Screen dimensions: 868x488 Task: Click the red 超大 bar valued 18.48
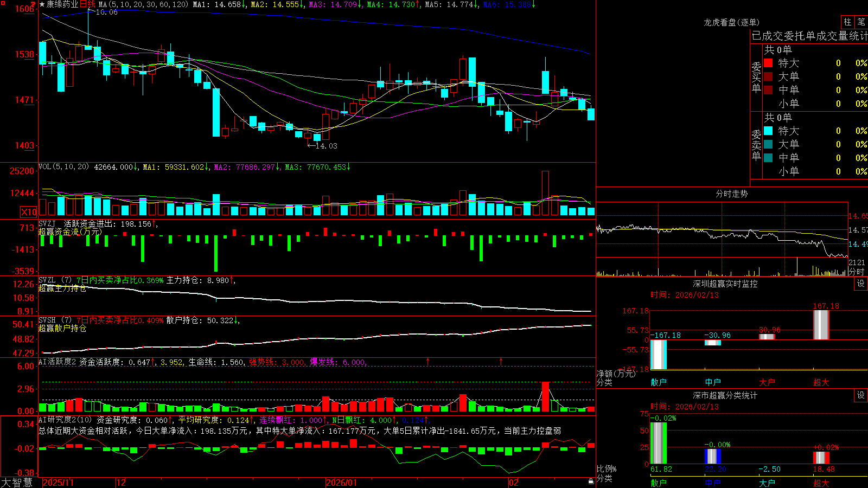(x=821, y=458)
